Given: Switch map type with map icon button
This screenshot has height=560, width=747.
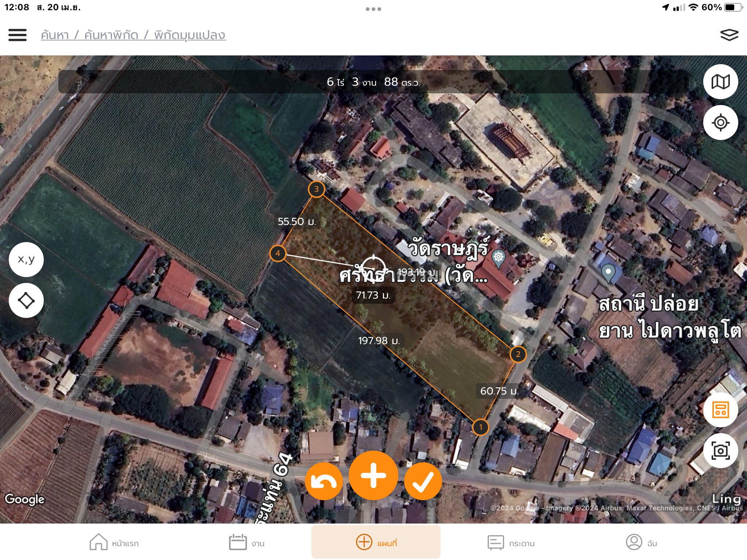Looking at the screenshot, I should [720, 82].
